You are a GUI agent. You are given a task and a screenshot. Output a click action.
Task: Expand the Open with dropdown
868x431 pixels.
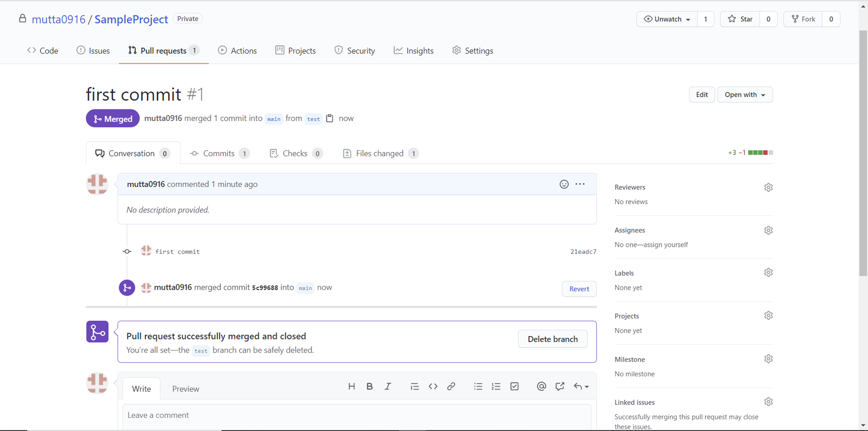(x=745, y=95)
